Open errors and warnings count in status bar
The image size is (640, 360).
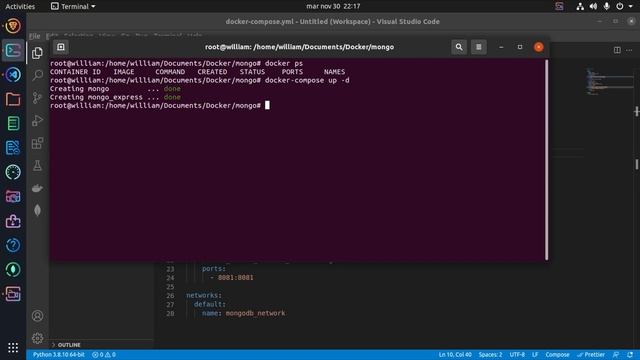pos(104,355)
